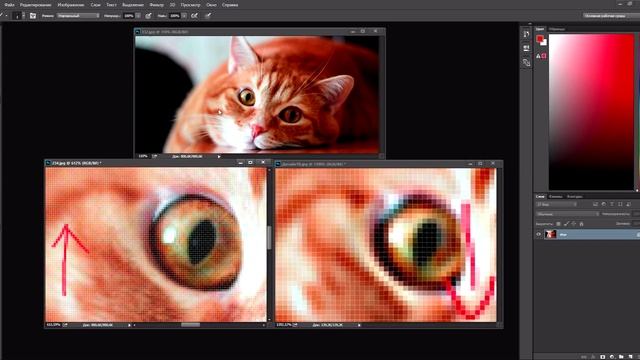
Task: Open the Изображение menu
Action: click(71, 5)
